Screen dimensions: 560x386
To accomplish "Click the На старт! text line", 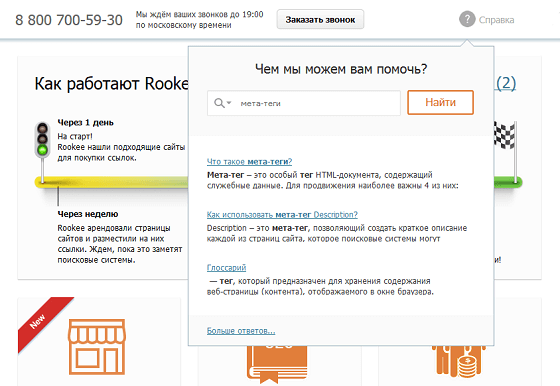I will click(x=75, y=136).
